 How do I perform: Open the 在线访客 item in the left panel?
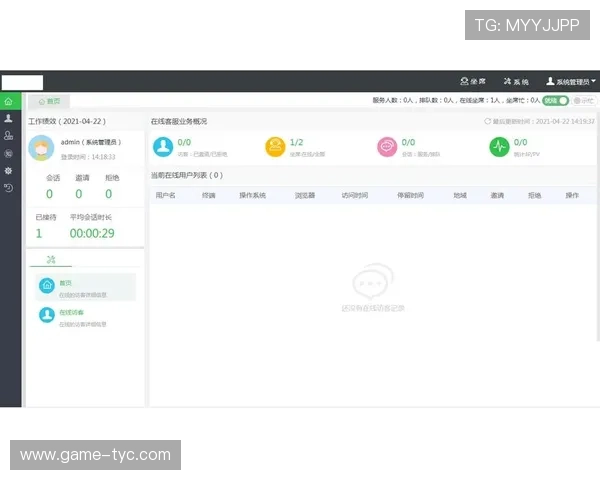pyautogui.click(x=85, y=317)
